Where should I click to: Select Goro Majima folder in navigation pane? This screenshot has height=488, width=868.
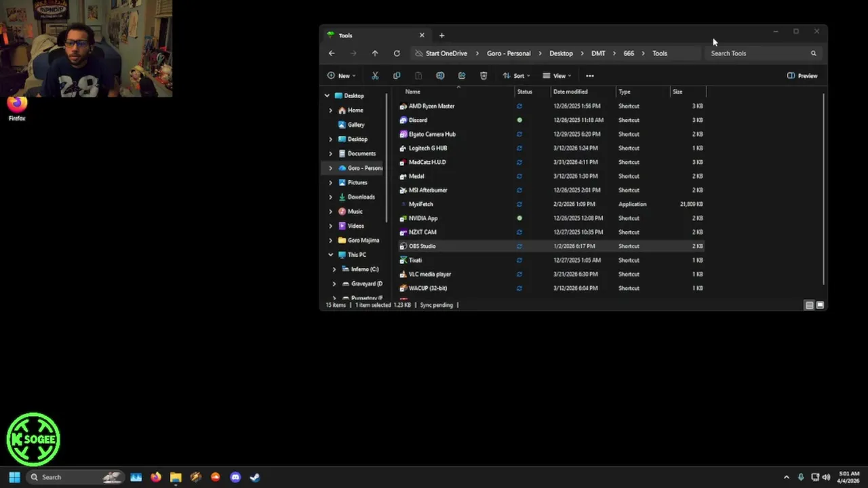click(363, 240)
